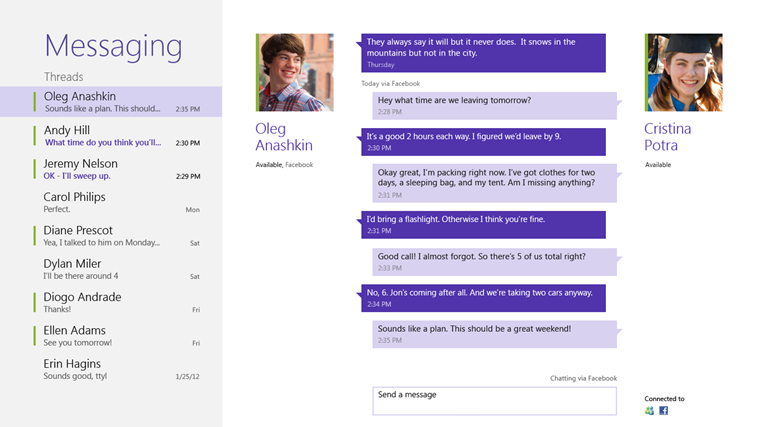The image size is (759, 427).
Task: Click the 'Mon' date on Carol Philips row
Action: [x=193, y=210]
